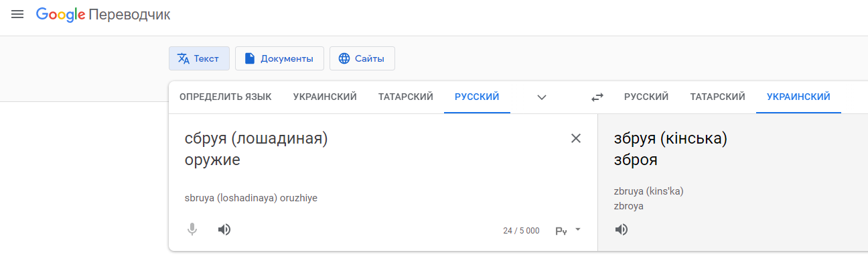Listen to the source text audio
The height and width of the screenshot is (259, 868).
click(x=224, y=229)
